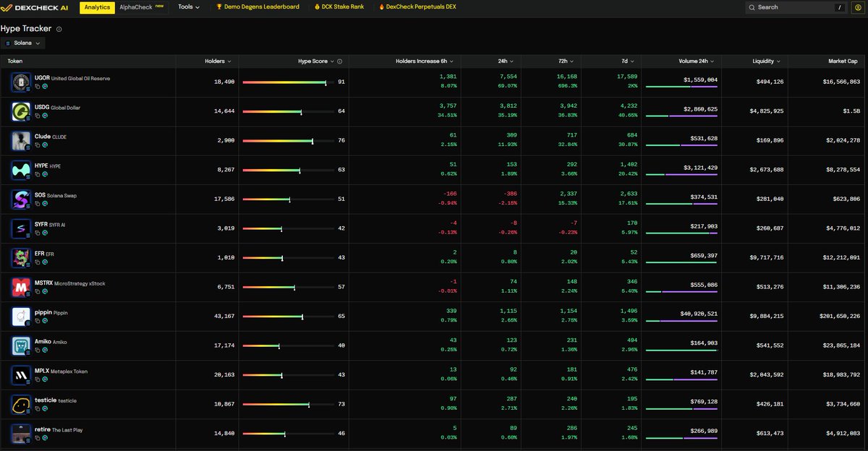Open the teal chart icon for retire

click(x=45, y=437)
